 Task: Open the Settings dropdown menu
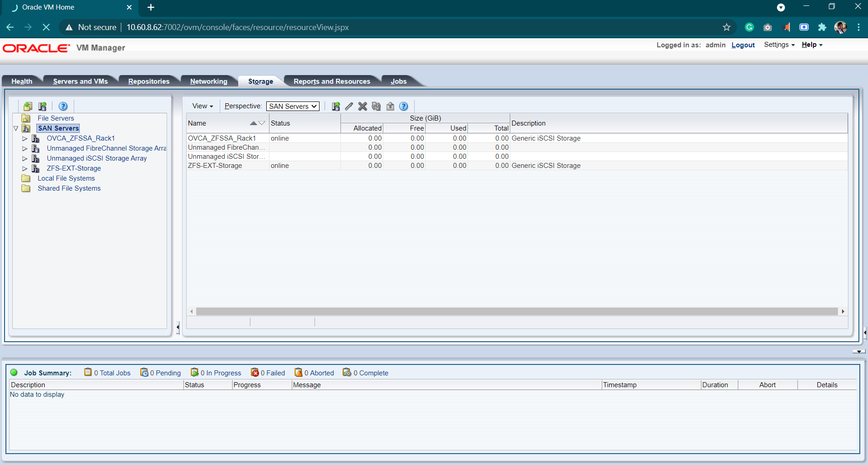click(x=779, y=45)
